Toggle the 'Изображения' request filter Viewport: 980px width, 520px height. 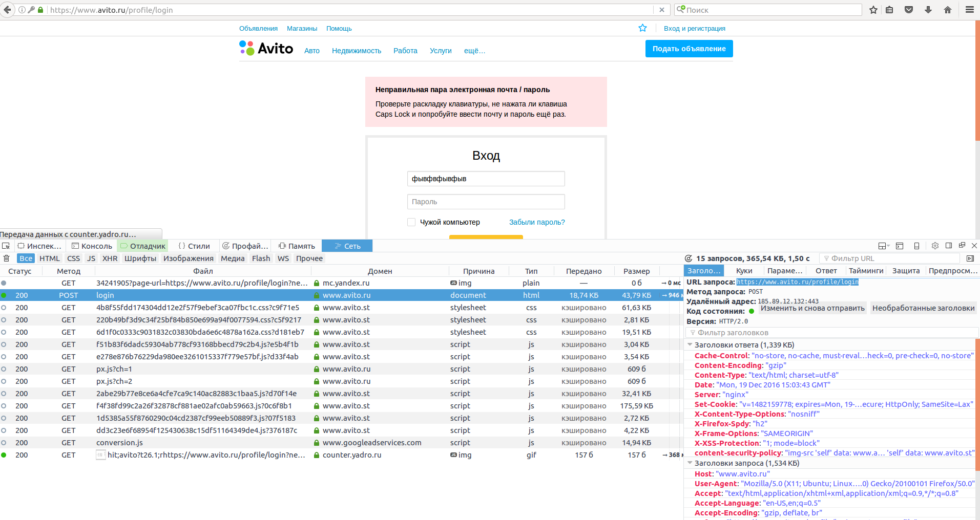189,258
